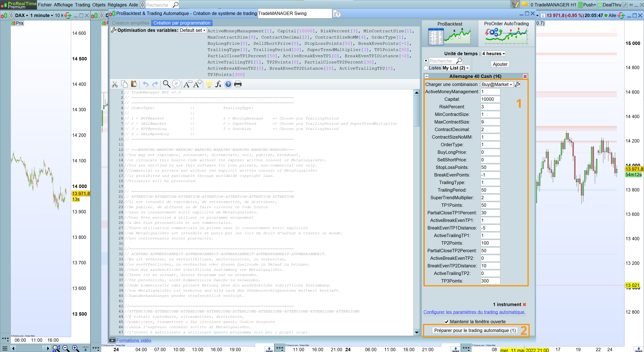Select the Recherche radio button
The width and height of the screenshot is (644, 352).
426,61
